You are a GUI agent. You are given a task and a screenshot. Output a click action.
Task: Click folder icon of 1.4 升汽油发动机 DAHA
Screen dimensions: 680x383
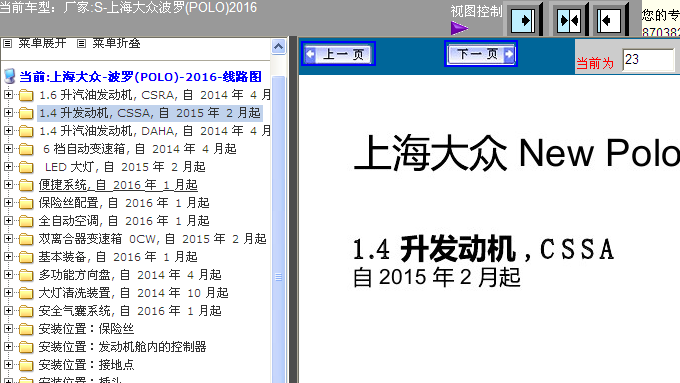click(x=26, y=131)
